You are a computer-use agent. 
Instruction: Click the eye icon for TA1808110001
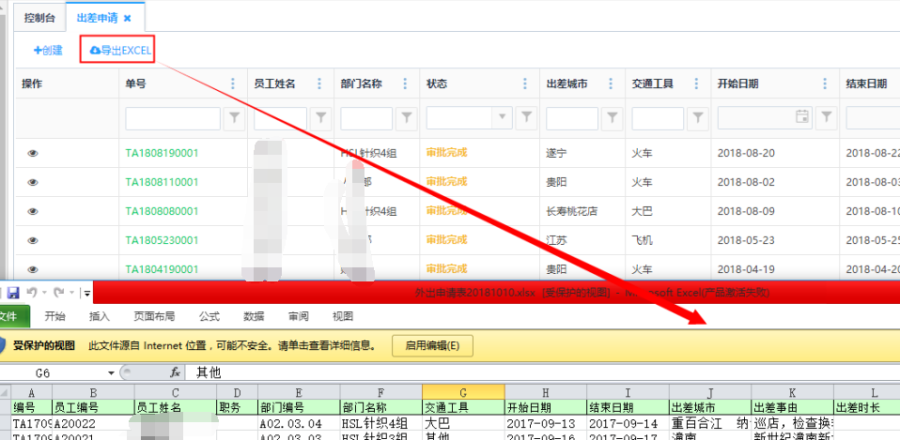(31, 182)
